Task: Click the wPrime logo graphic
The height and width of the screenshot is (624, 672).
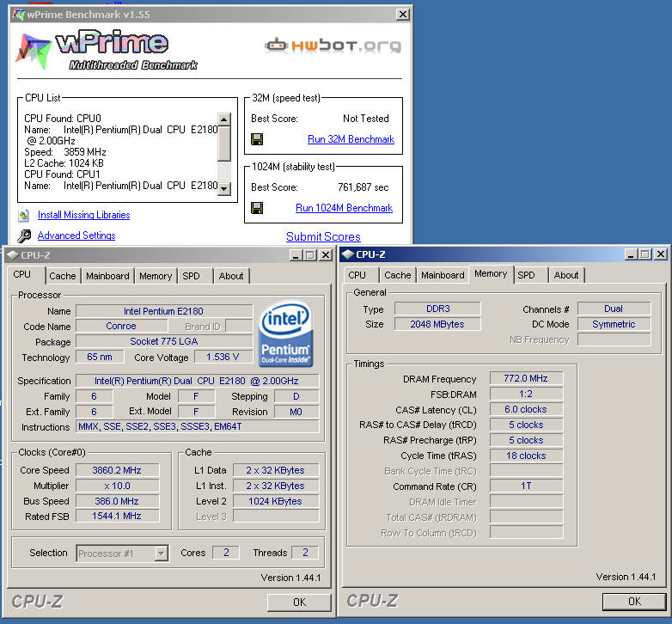Action: [107, 50]
